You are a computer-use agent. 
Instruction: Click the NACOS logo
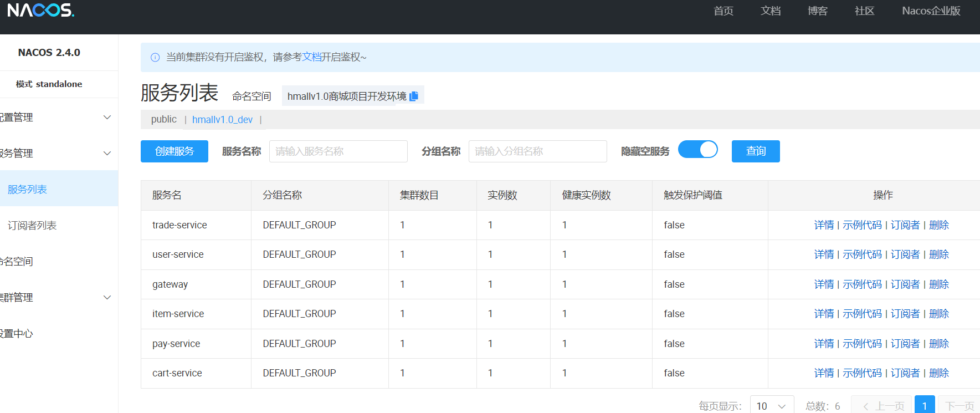40,10
